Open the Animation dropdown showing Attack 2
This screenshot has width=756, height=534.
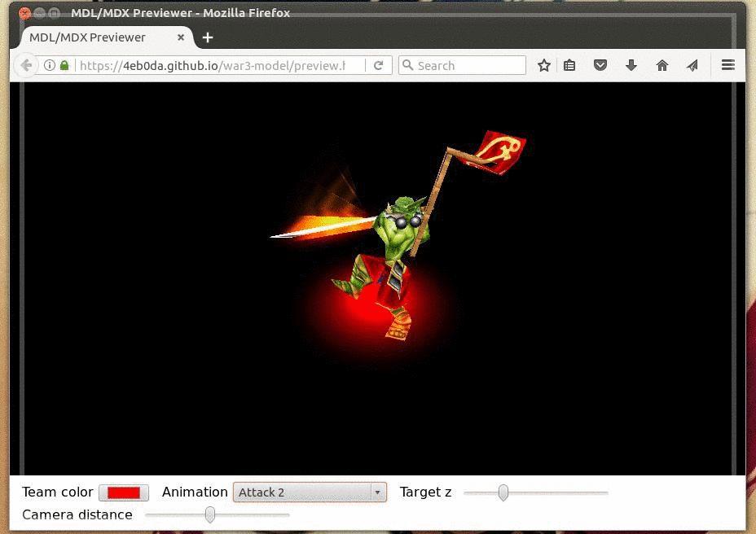pyautogui.click(x=310, y=492)
